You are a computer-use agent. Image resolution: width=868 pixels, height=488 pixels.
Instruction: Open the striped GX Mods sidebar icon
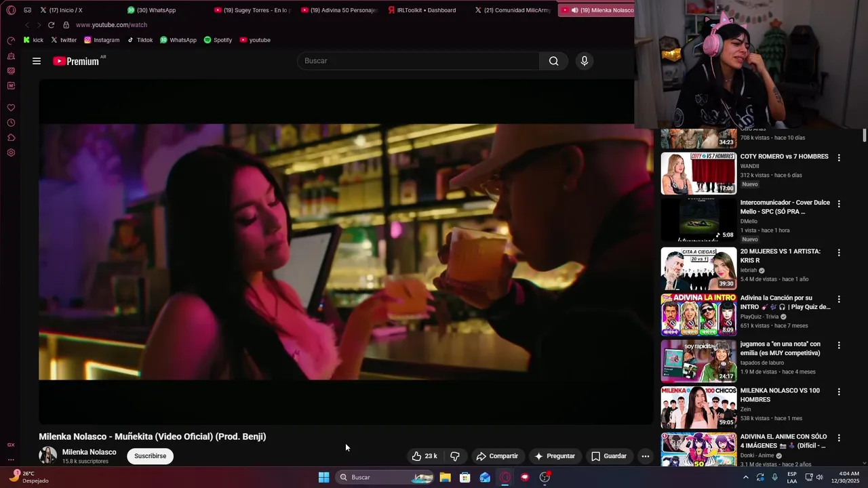(11, 70)
